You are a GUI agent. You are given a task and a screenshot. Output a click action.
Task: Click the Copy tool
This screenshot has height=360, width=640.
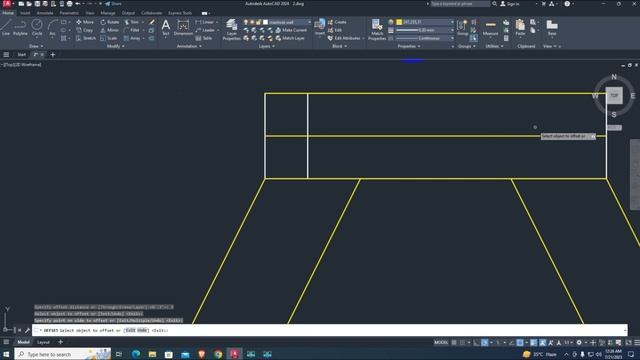point(85,30)
